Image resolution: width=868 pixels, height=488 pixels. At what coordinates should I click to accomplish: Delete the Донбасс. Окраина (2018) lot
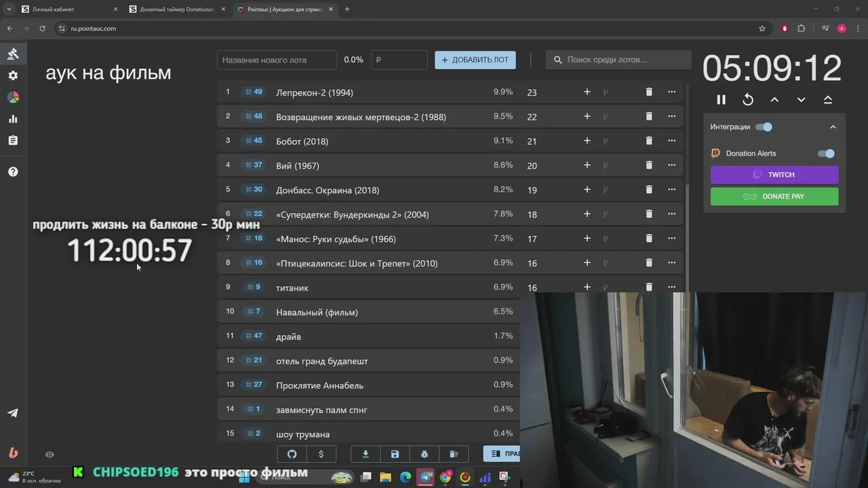coord(649,189)
